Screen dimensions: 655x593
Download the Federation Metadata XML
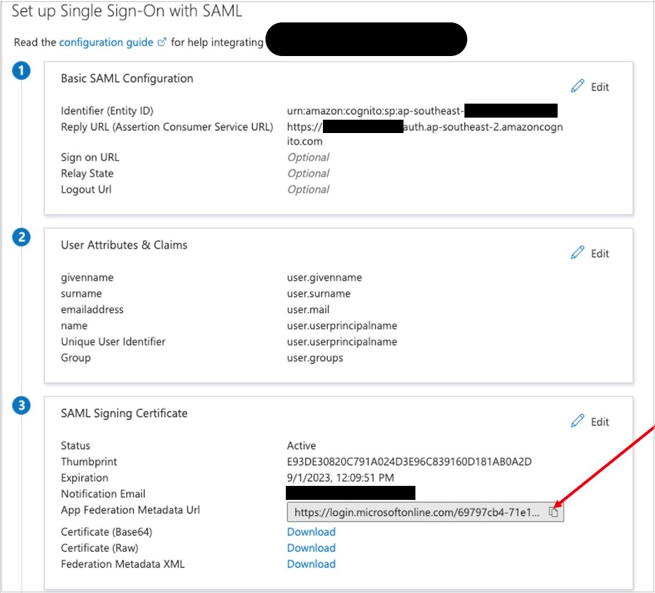tap(311, 564)
